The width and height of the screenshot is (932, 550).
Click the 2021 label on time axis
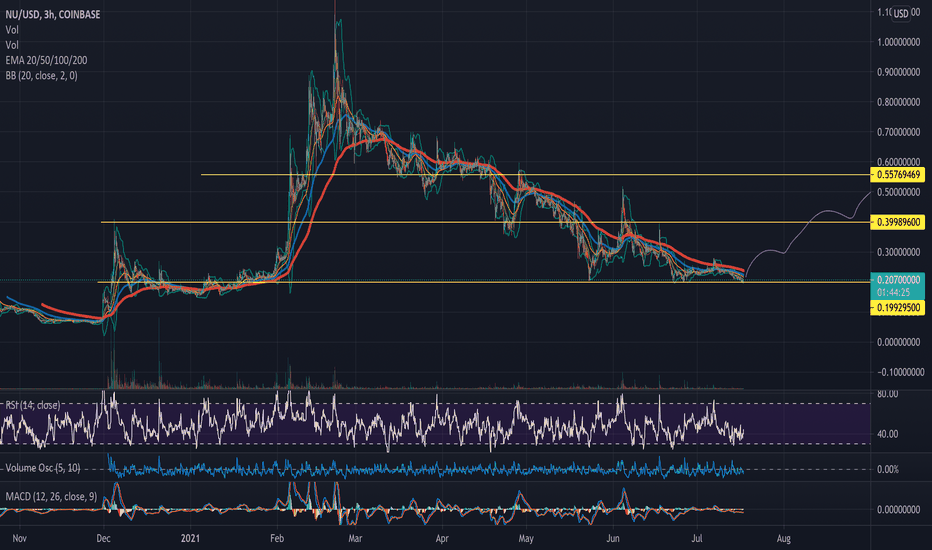click(191, 539)
